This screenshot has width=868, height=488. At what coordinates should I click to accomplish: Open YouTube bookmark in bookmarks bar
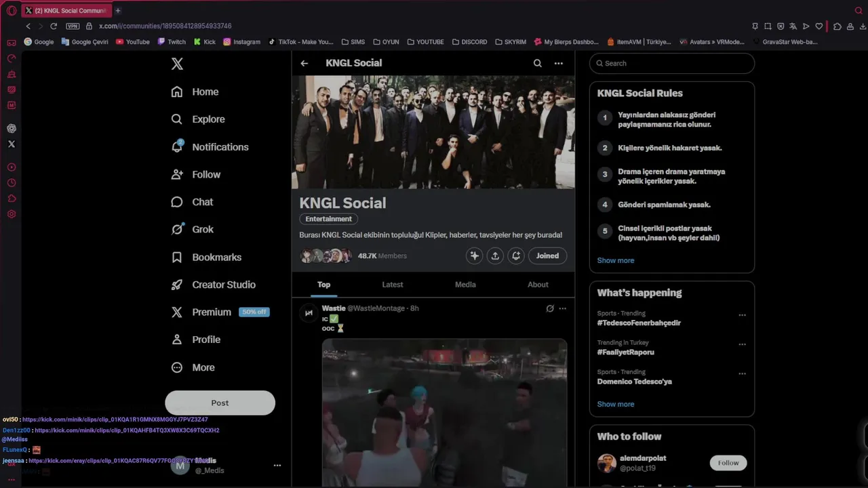pyautogui.click(x=133, y=41)
